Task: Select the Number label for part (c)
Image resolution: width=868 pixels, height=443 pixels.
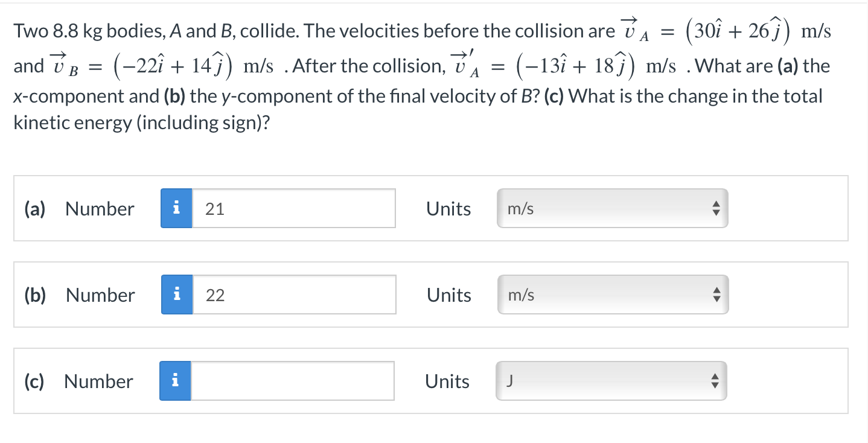Action: (x=98, y=381)
